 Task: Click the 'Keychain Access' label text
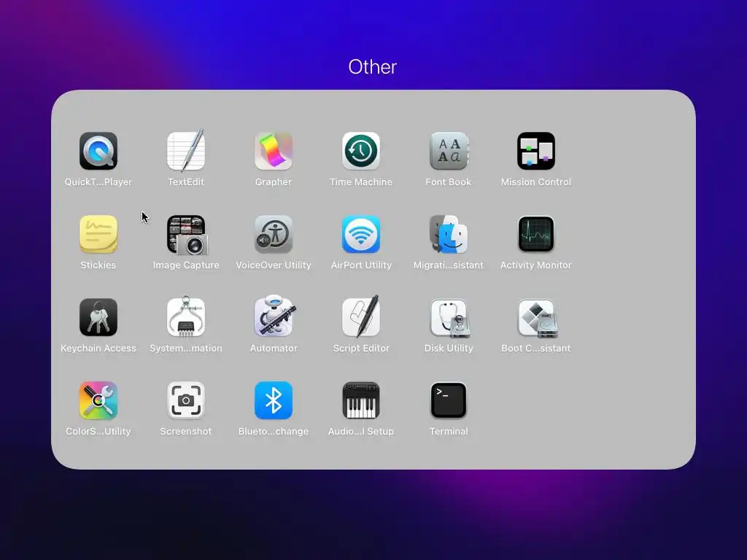[98, 349]
